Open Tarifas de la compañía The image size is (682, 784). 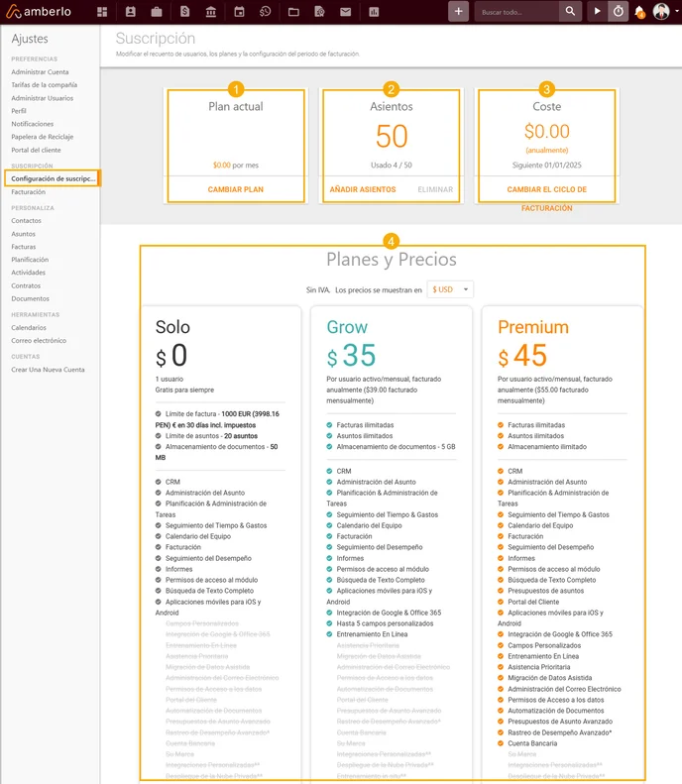(x=44, y=85)
